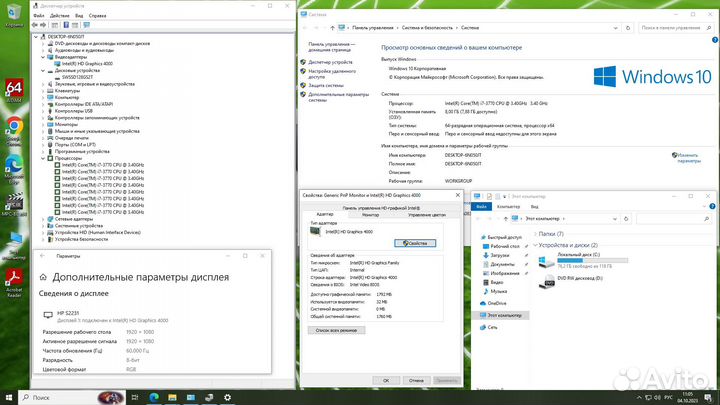
Task: Click search field in This PC window
Action: [674, 219]
